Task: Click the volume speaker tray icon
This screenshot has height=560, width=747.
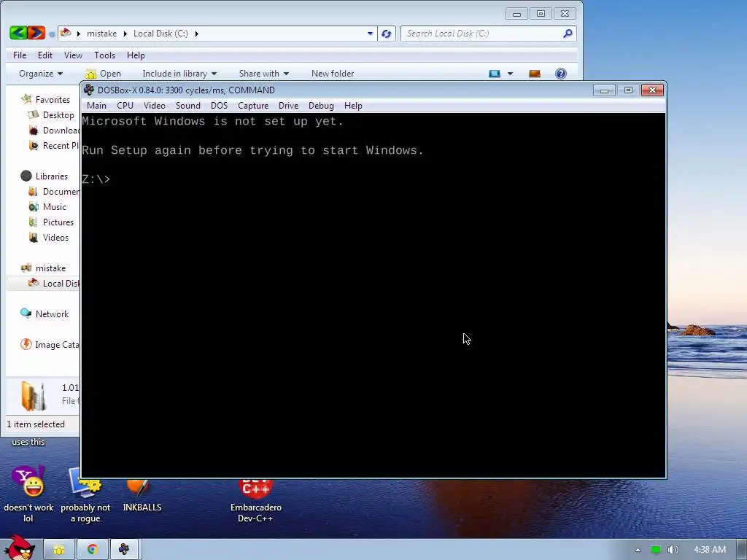Action: (x=673, y=550)
